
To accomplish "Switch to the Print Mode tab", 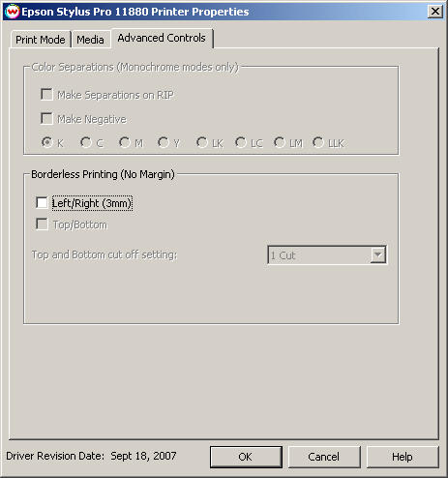I will click(41, 40).
